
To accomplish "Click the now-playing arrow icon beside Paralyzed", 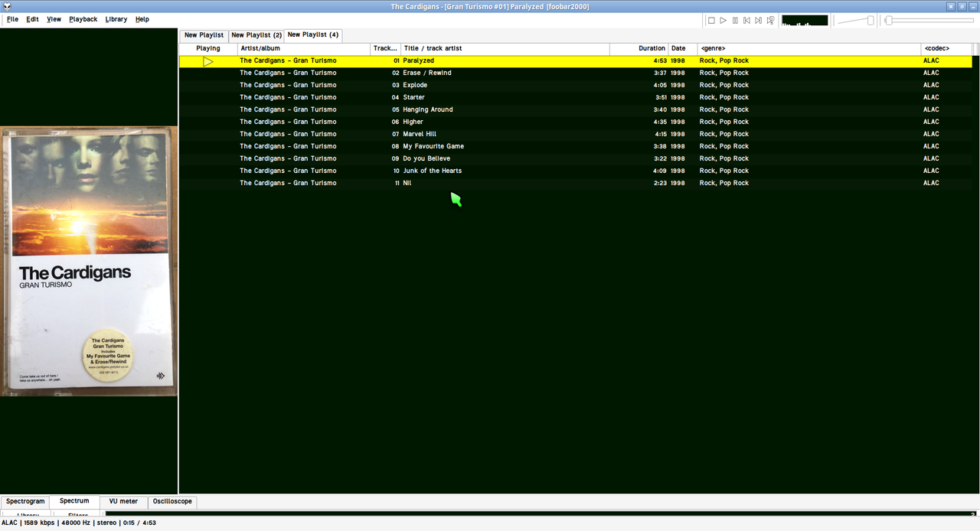I will [208, 61].
